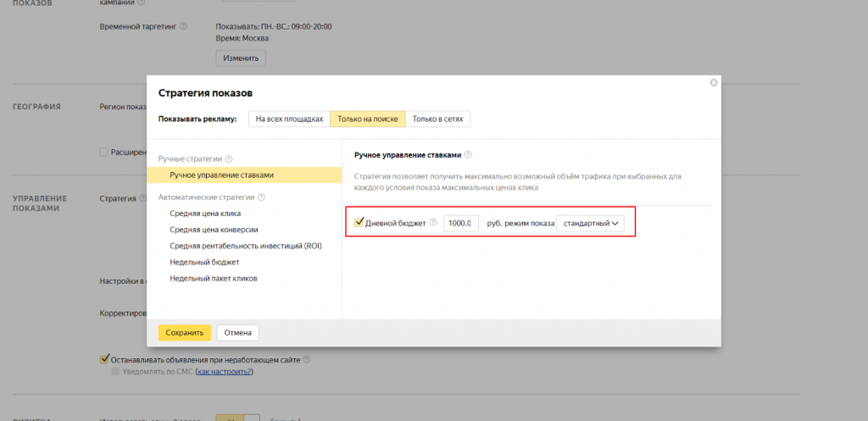Enable the Уведомлять по СМС checkbox

(115, 372)
